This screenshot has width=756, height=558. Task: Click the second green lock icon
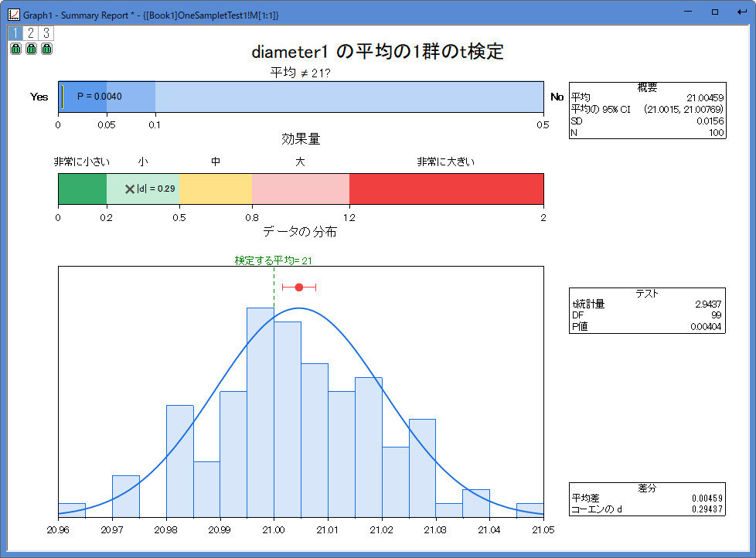tap(31, 49)
